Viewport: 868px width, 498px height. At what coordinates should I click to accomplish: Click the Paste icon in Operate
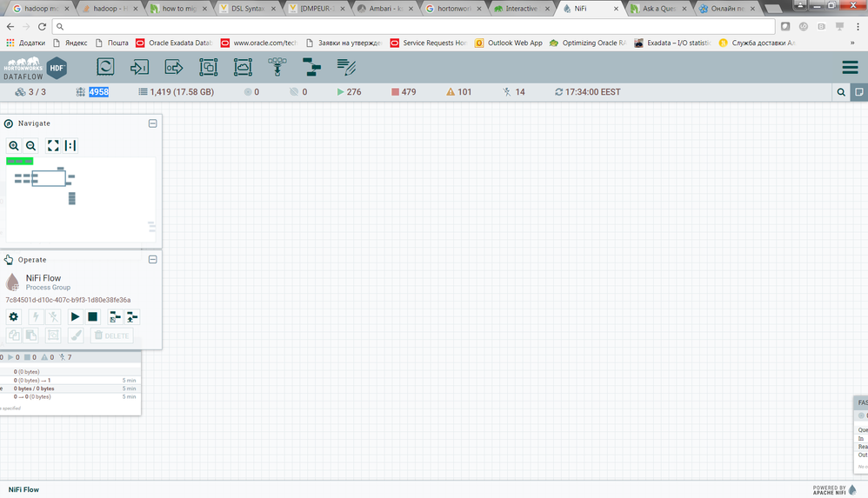click(31, 335)
